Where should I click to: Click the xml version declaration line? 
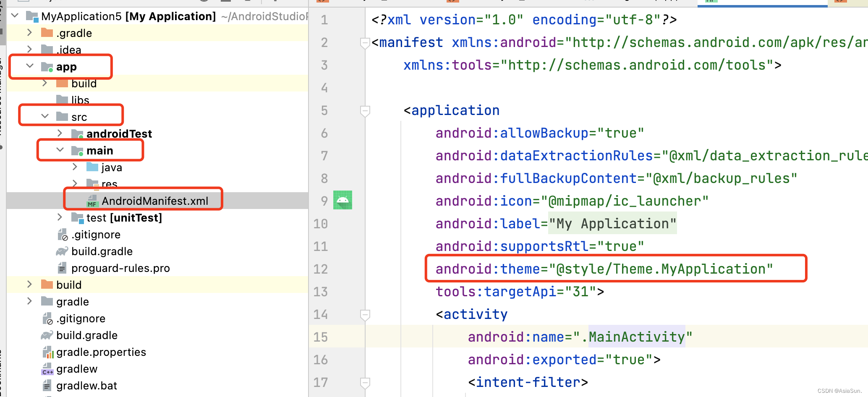(524, 20)
